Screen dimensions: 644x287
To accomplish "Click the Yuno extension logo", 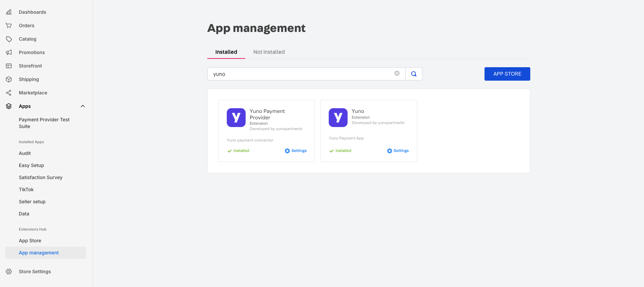I will 338,118.
